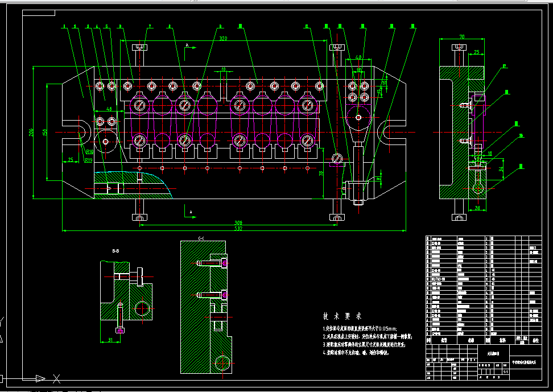
Task: Click the 46 dimension value
Action: pos(109,109)
